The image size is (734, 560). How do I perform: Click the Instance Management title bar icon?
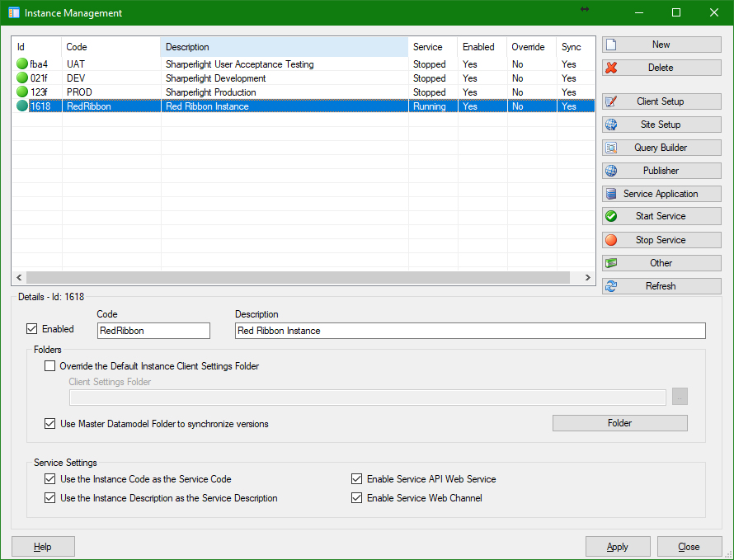pos(14,12)
